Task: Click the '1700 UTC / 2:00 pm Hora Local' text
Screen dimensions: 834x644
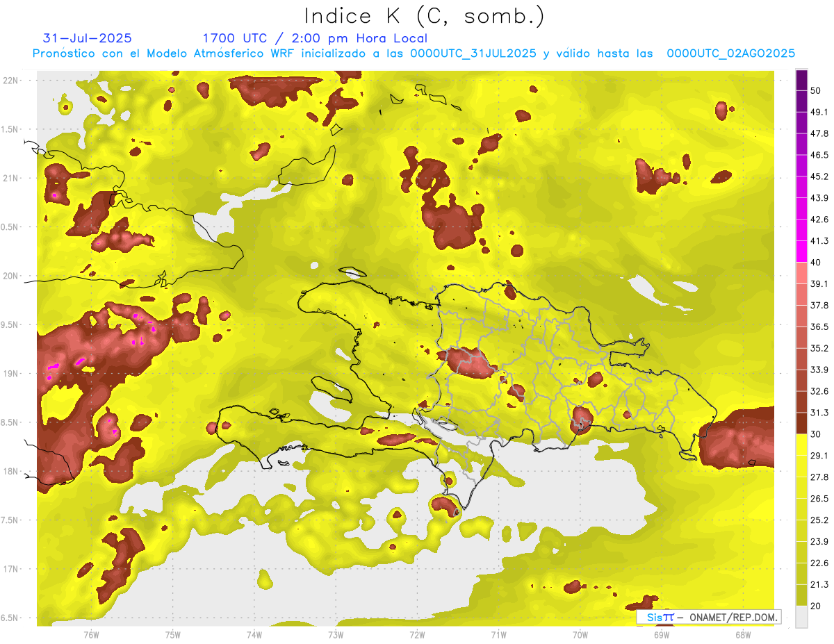Action: (315, 38)
